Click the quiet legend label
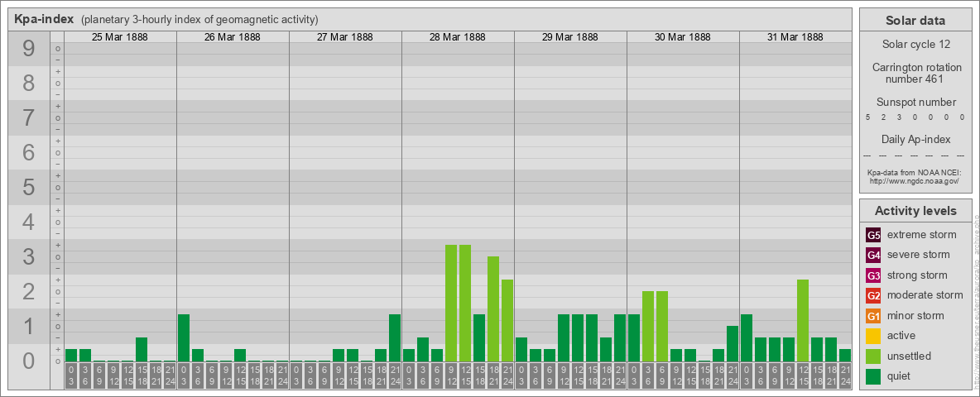 900,376
